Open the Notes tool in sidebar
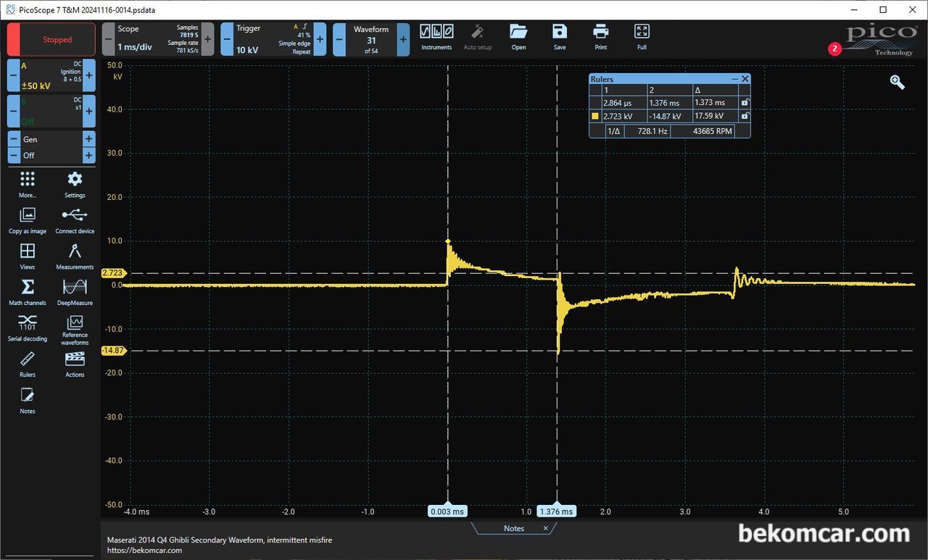Screen dimensions: 928x560 pos(28,400)
